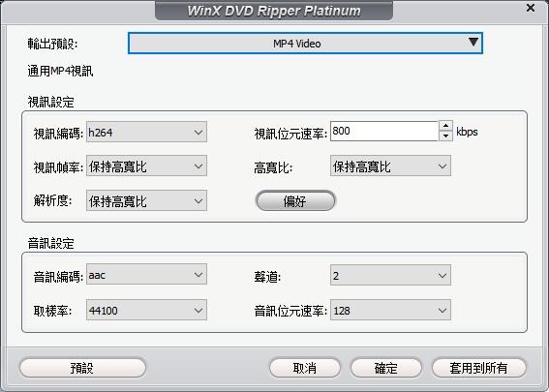Viewport: 549px width, 392px height.
Task: Open the 高寬比 dropdown
Action: pyautogui.click(x=390, y=166)
